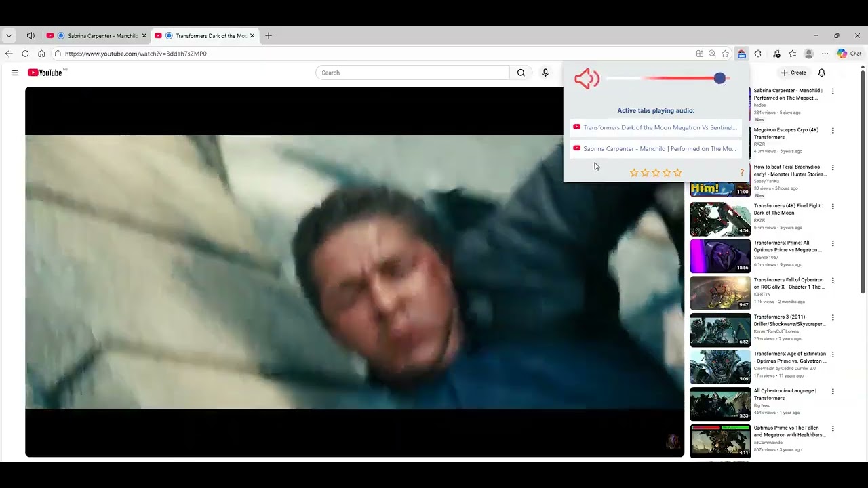The width and height of the screenshot is (868, 488).
Task: Click the volume speaker icon in extension popup
Action: tap(587, 79)
